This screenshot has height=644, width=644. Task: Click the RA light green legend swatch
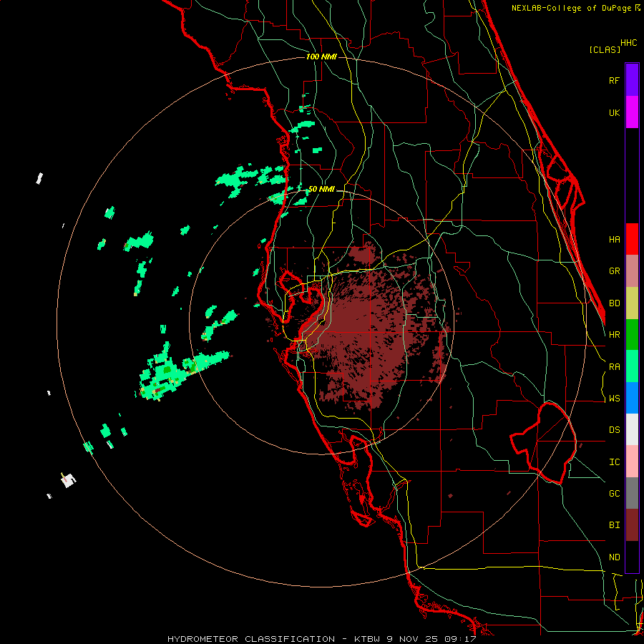(x=632, y=366)
